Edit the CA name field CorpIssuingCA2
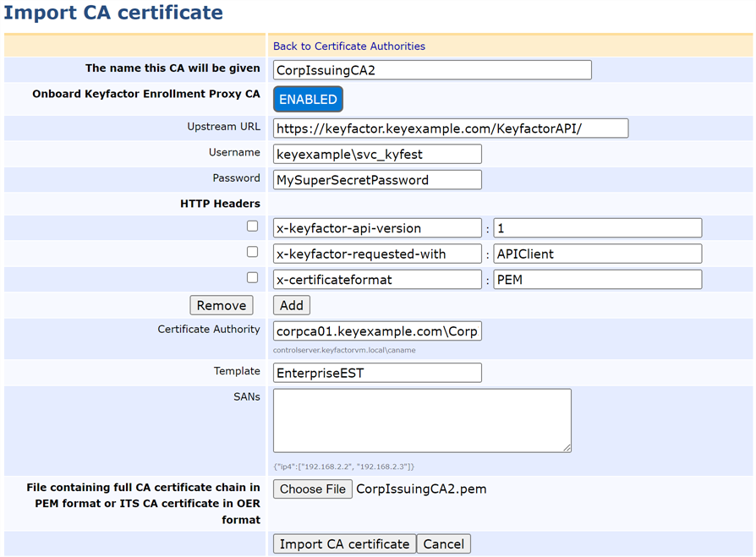The image size is (756, 557). pos(432,70)
